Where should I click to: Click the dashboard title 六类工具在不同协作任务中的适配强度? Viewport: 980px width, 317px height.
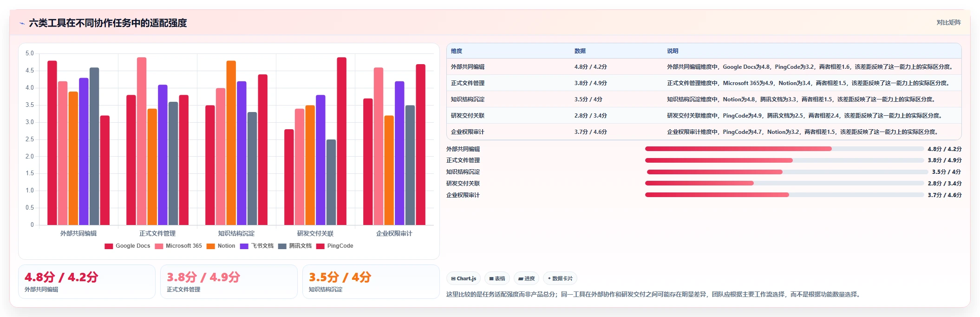click(108, 23)
